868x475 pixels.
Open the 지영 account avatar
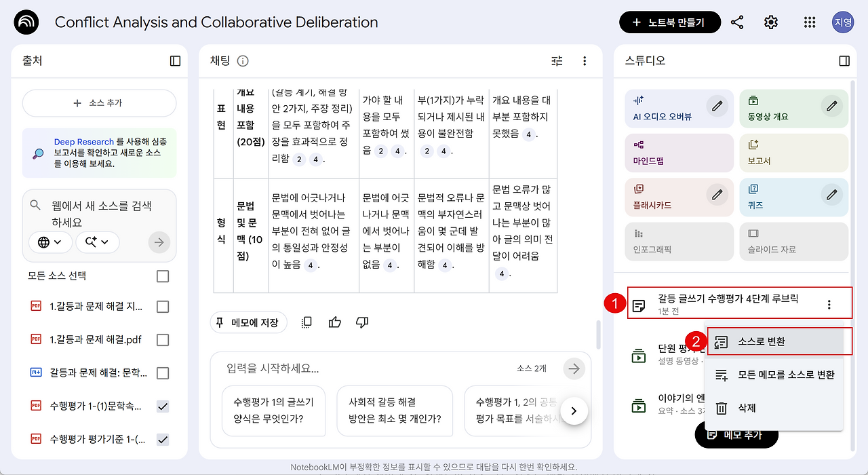click(x=843, y=22)
